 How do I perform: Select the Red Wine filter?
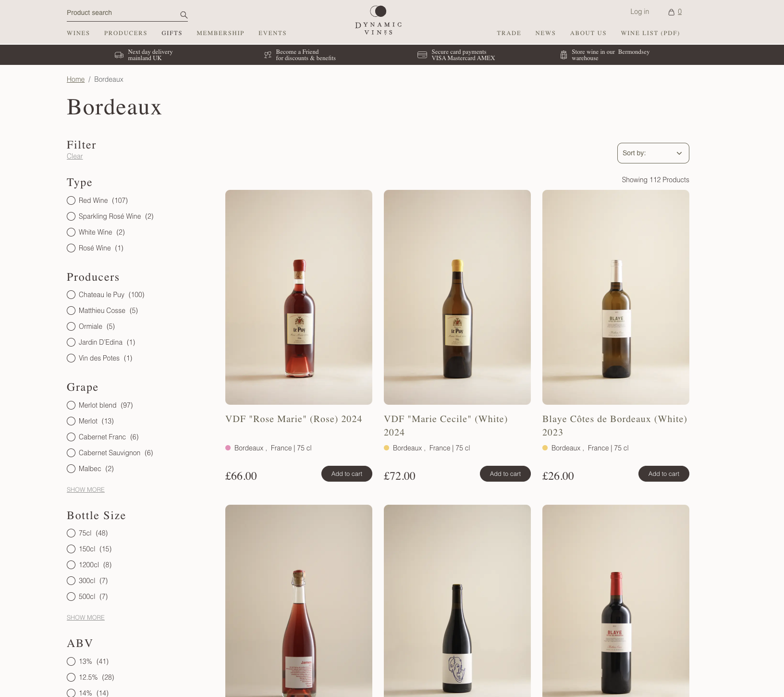point(71,200)
